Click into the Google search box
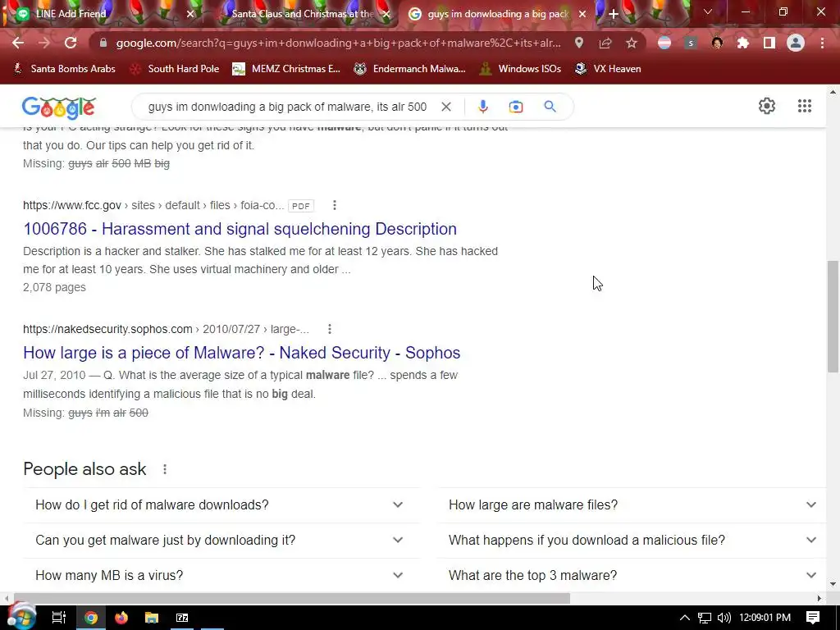 [x=287, y=107]
